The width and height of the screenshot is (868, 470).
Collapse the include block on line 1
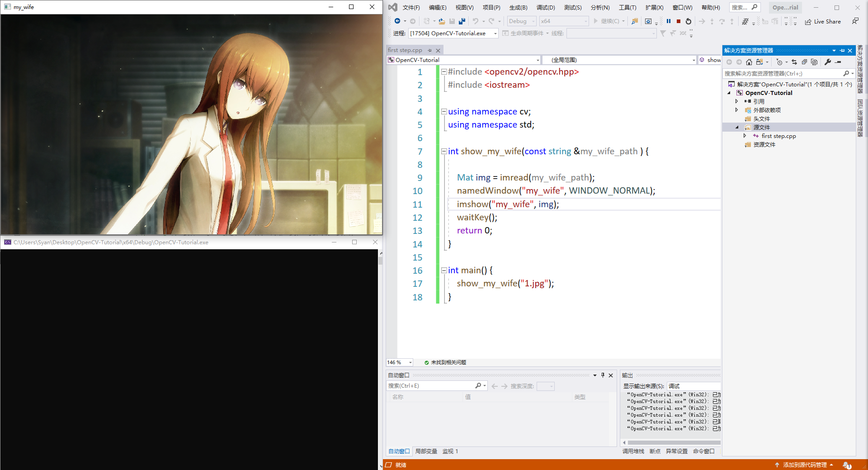point(444,72)
